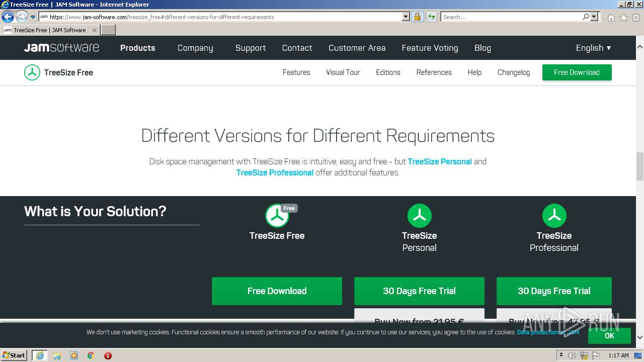The image size is (644, 362).
Task: Open the Support menu
Action: (x=251, y=48)
